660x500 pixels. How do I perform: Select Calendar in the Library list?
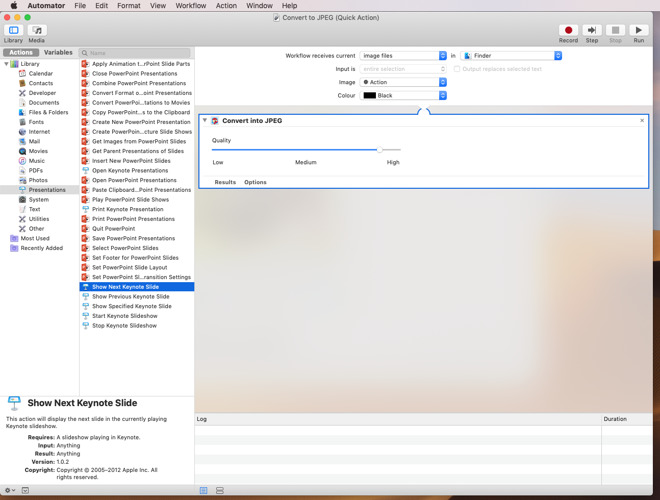coord(40,73)
